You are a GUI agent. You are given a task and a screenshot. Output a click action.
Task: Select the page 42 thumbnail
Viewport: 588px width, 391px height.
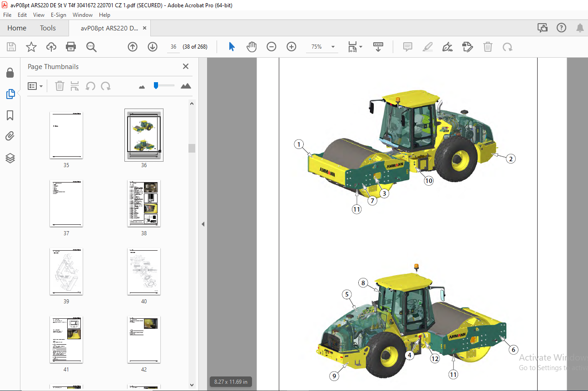click(x=144, y=340)
